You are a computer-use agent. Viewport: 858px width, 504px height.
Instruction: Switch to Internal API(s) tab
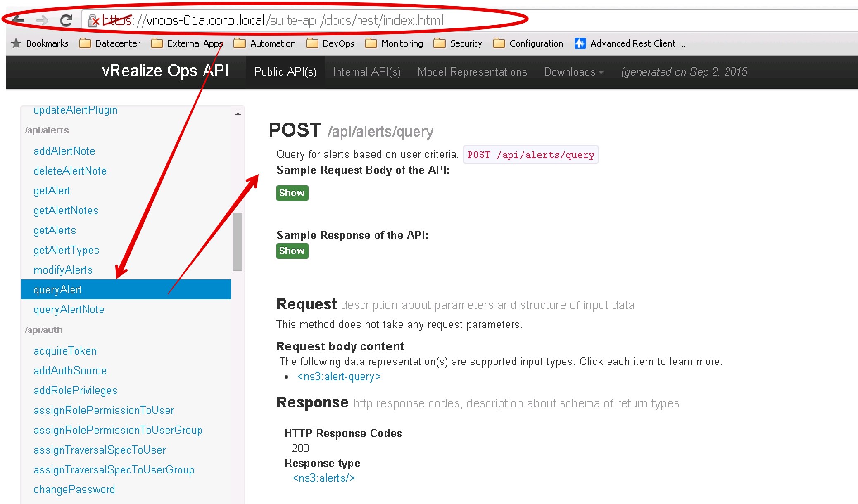tap(367, 72)
